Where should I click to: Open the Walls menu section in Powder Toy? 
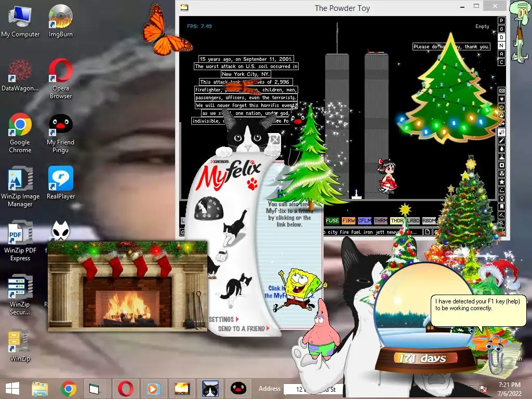click(x=501, y=90)
